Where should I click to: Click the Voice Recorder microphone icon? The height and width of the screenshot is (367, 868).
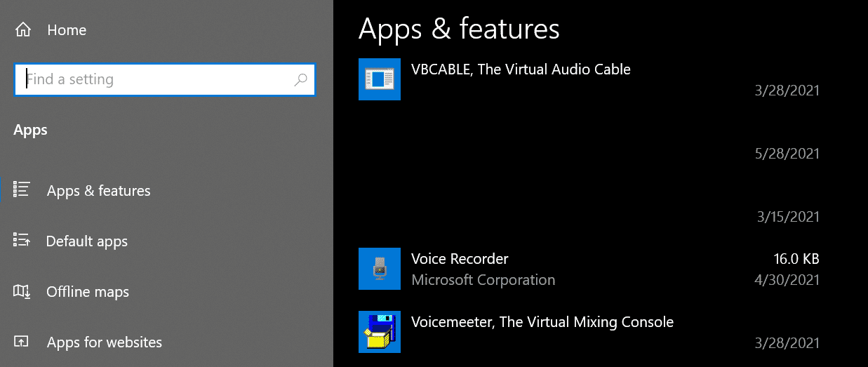[x=380, y=269]
